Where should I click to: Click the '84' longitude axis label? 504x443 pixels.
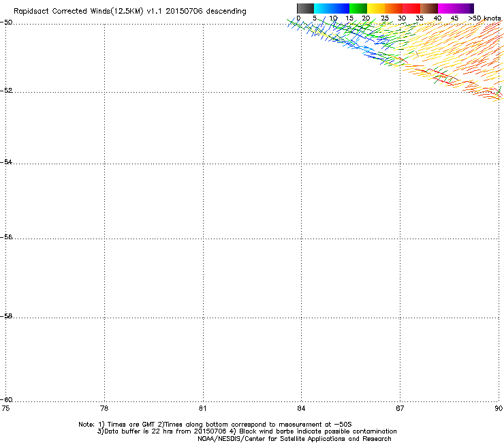[x=301, y=408]
